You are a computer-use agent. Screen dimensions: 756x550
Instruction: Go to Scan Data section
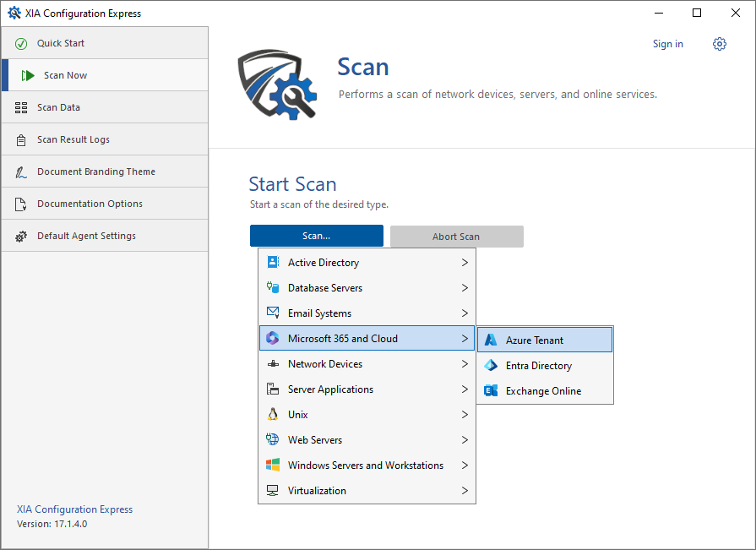click(105, 107)
